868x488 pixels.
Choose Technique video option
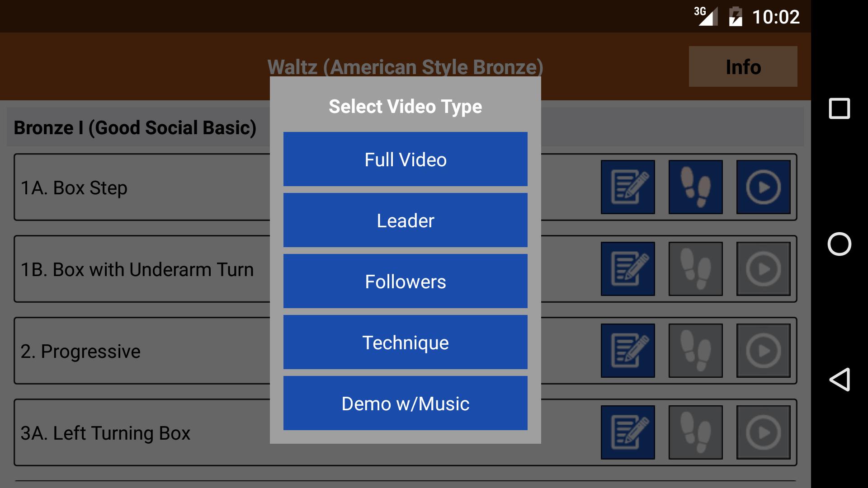coord(405,342)
